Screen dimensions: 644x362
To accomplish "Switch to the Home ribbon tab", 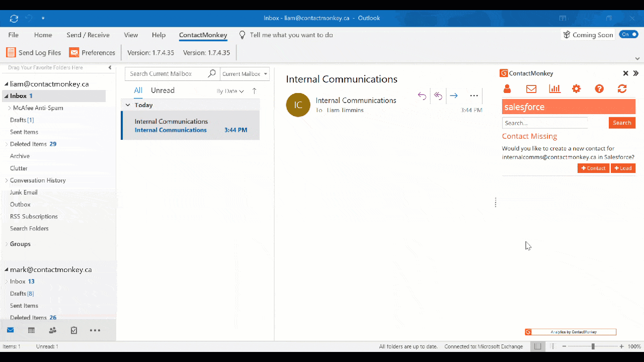I will pos(43,35).
